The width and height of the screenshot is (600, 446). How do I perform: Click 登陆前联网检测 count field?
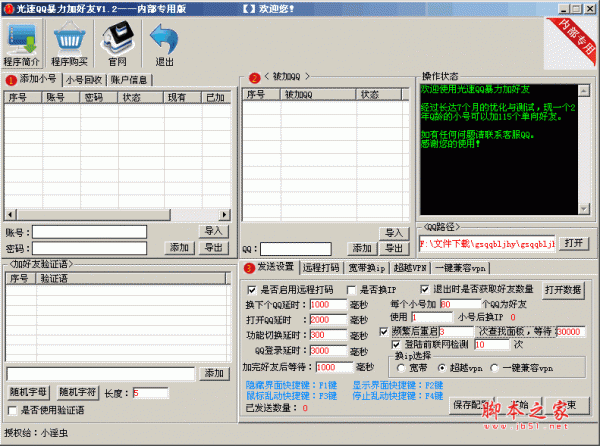point(492,345)
